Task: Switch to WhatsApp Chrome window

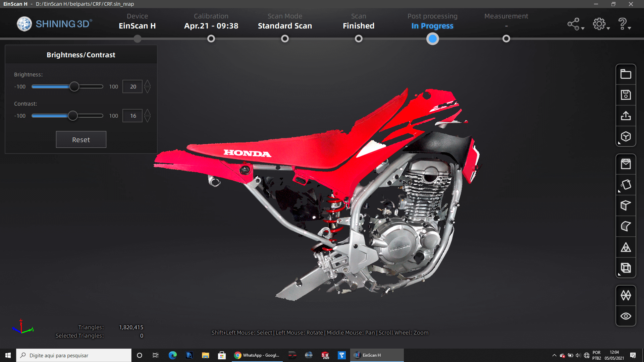Action: [x=257, y=355]
